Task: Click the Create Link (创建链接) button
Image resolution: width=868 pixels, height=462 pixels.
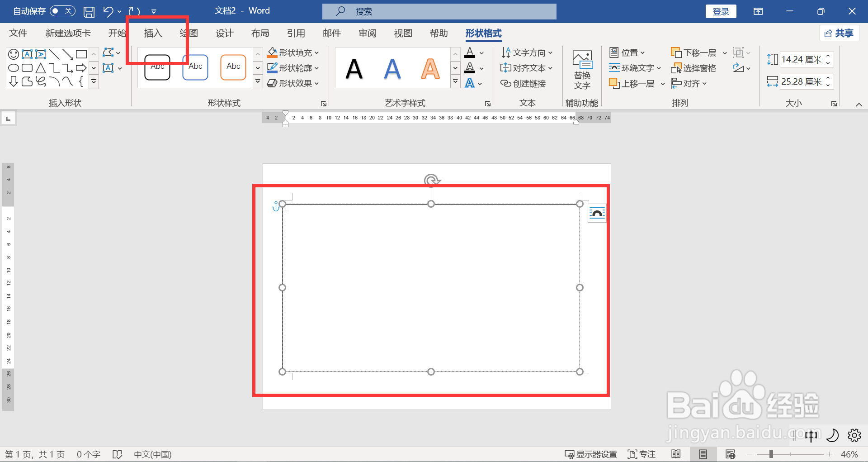Action: click(523, 83)
